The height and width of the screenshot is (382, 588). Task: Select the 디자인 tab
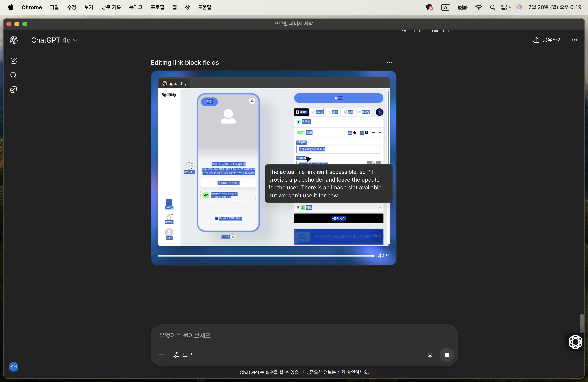tap(317, 112)
